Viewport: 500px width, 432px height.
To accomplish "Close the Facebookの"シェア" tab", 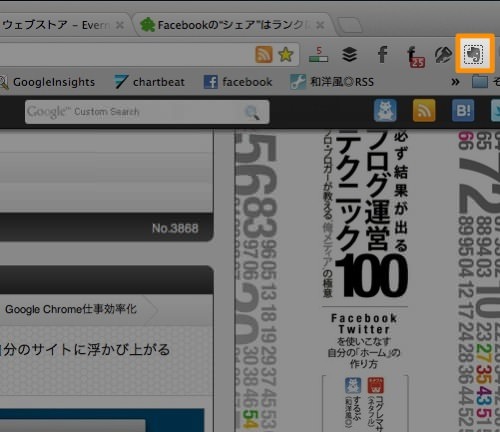I will (x=320, y=25).
